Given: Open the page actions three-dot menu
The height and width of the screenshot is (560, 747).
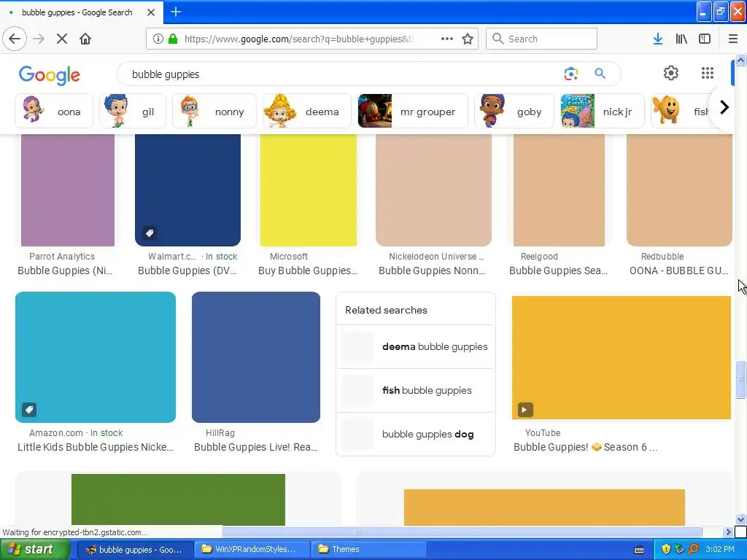Looking at the screenshot, I should click(447, 39).
